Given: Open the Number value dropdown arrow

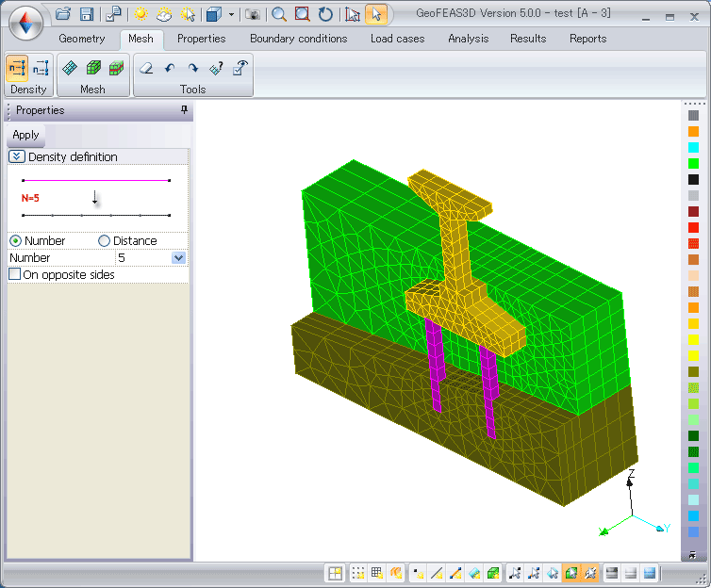Looking at the screenshot, I should point(178,258).
